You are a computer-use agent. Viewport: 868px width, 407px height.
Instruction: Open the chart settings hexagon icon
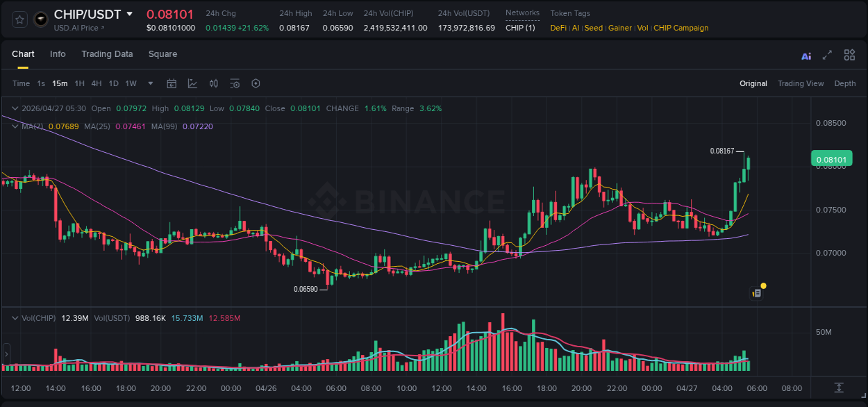[256, 83]
